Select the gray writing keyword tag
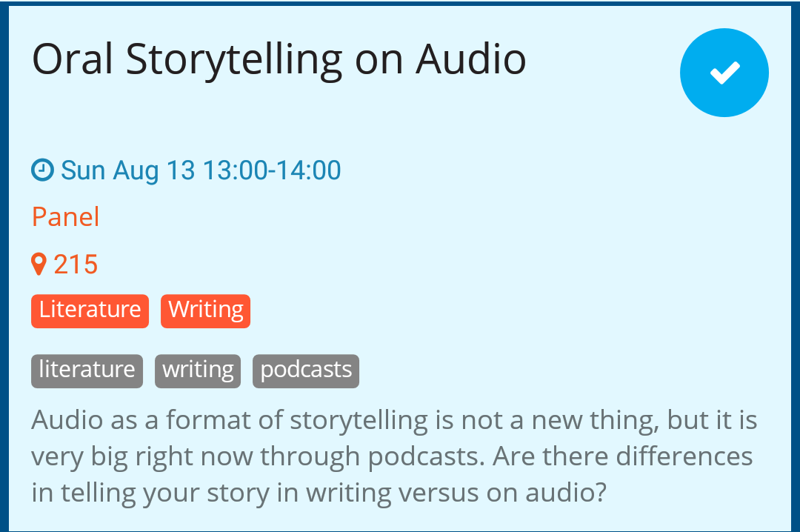 coord(198,371)
